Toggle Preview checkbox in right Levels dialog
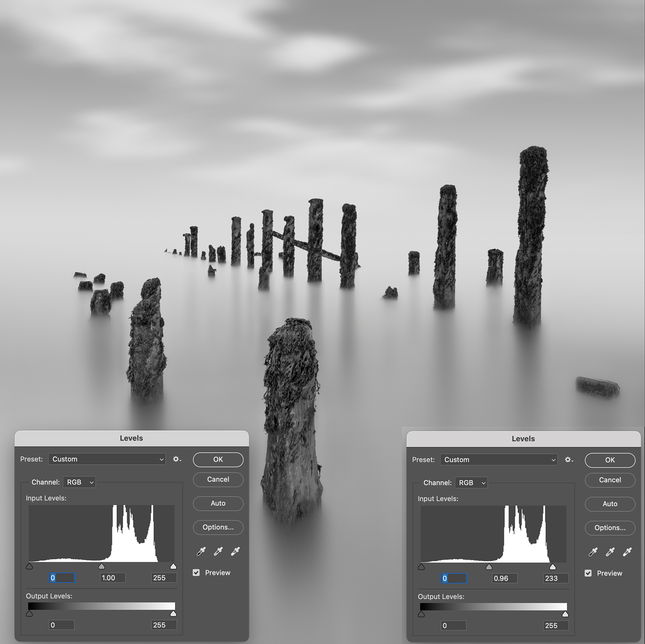Screen dimensions: 645x644 point(588,573)
